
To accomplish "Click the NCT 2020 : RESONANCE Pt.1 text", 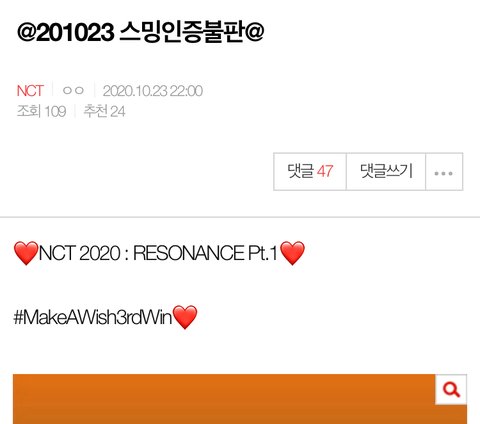I will [158, 253].
